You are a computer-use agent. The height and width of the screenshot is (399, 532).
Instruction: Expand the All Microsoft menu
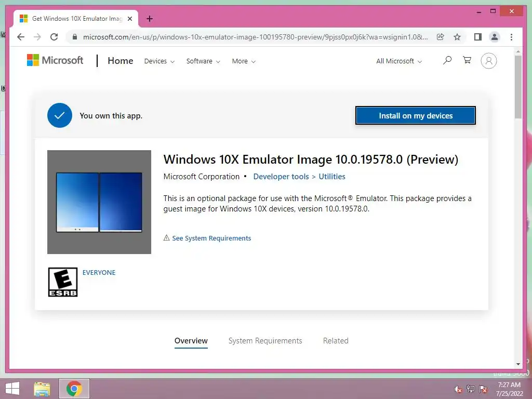pos(399,61)
